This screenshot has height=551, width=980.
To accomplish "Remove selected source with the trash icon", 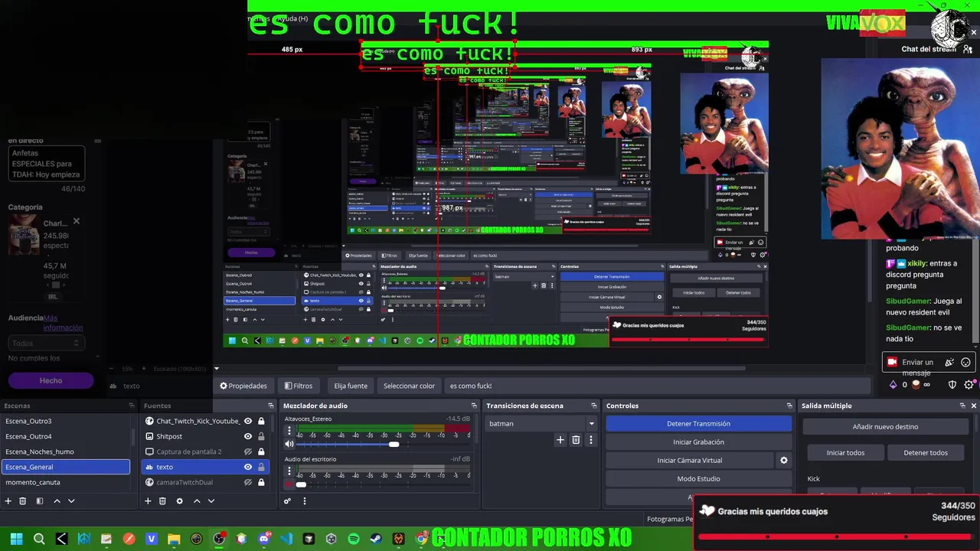I will tap(162, 501).
